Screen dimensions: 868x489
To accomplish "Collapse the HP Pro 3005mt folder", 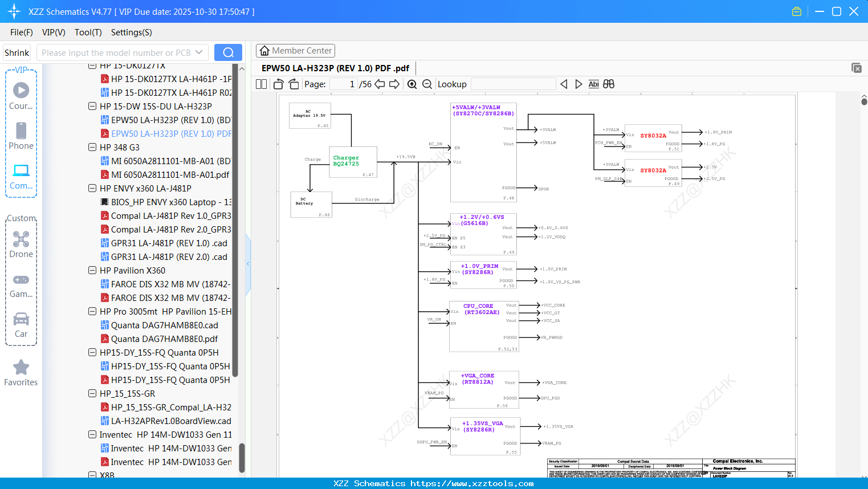I will (x=92, y=311).
